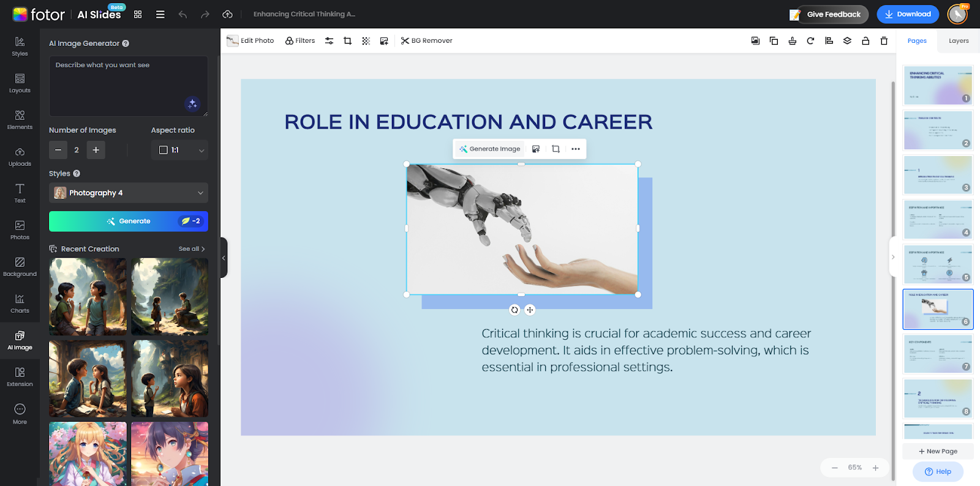The image size is (980, 486).
Task: Select page 7 thumbnail
Action: (x=938, y=354)
